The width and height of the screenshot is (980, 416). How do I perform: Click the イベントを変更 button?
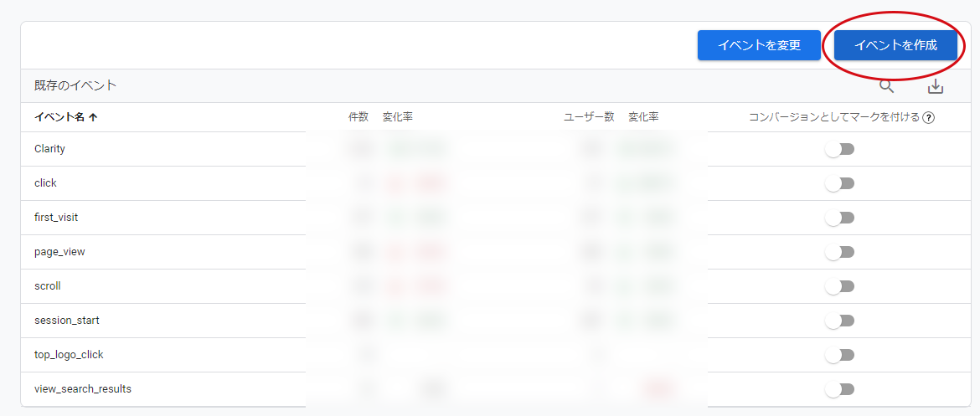click(759, 45)
